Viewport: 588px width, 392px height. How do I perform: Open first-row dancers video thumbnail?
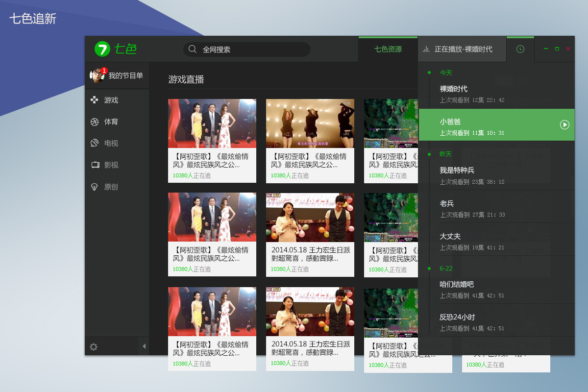click(x=310, y=123)
